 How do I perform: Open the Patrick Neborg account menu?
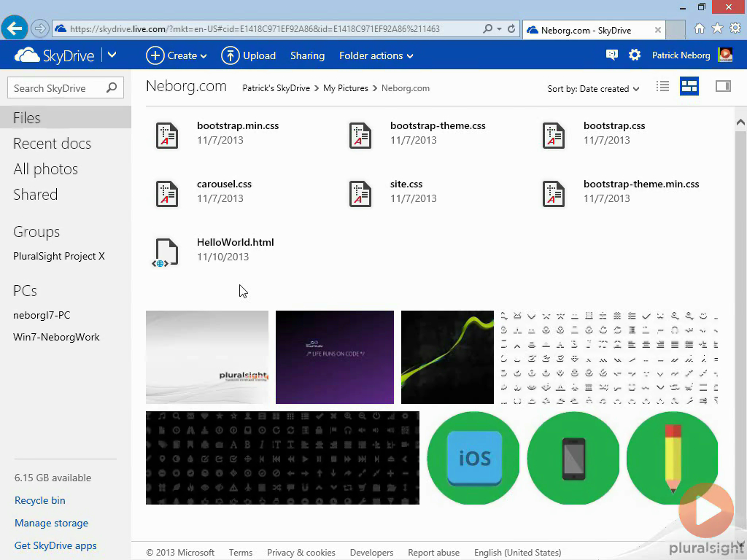(x=681, y=55)
